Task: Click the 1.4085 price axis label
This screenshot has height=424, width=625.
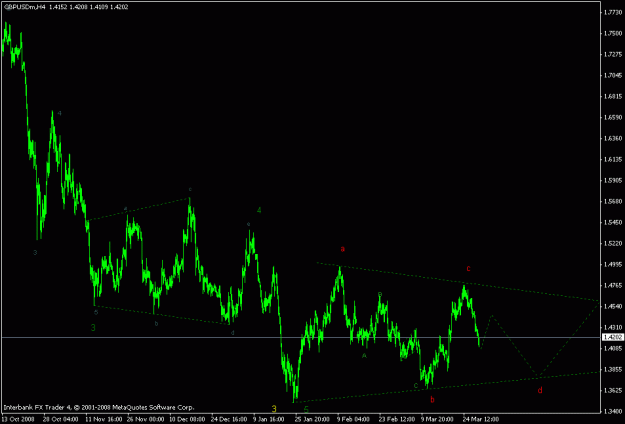Action: pos(612,349)
